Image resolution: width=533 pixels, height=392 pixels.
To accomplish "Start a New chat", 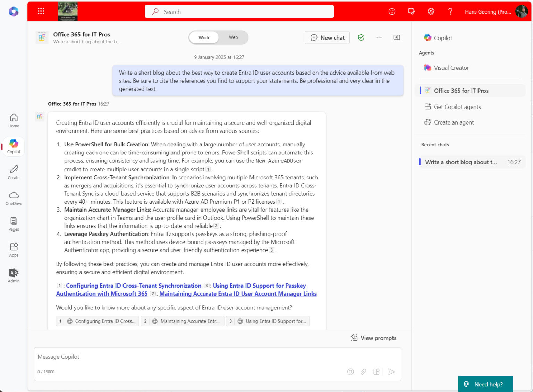I will click(327, 37).
